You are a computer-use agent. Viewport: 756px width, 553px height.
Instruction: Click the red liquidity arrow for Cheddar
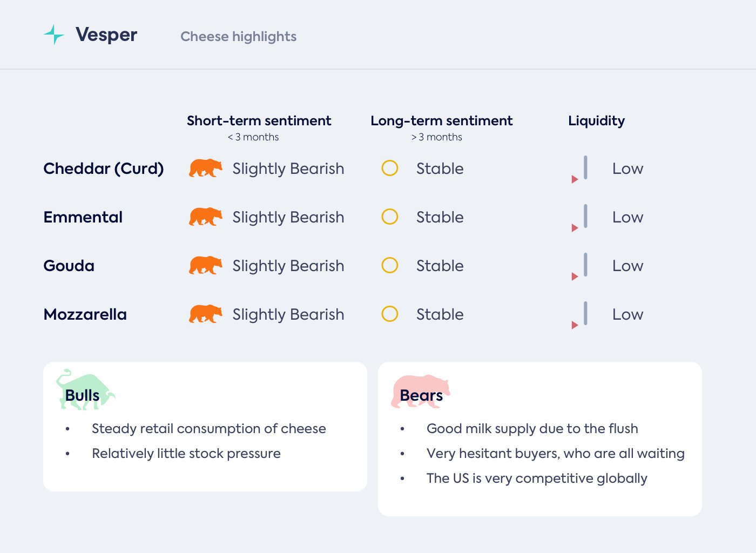[575, 179]
